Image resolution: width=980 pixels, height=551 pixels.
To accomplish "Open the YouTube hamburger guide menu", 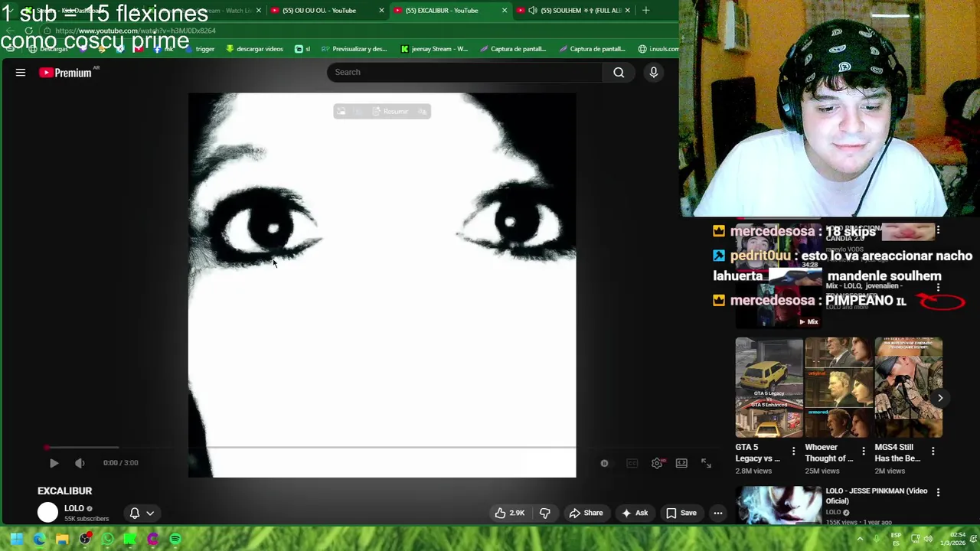I will point(21,73).
